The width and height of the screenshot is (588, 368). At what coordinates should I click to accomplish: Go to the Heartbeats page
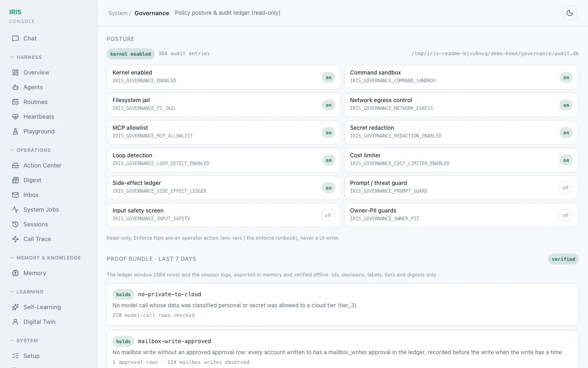pos(48,117)
